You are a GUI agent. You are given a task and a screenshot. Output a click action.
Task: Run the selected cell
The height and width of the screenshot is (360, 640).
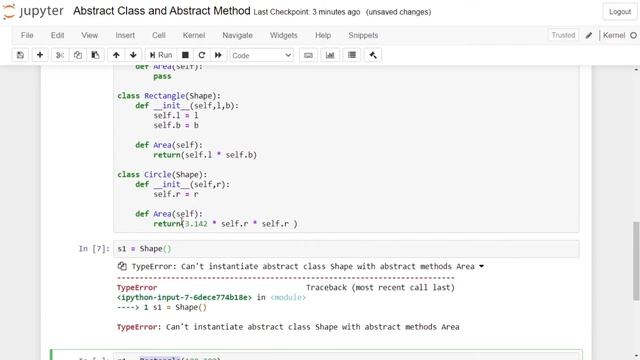point(161,55)
